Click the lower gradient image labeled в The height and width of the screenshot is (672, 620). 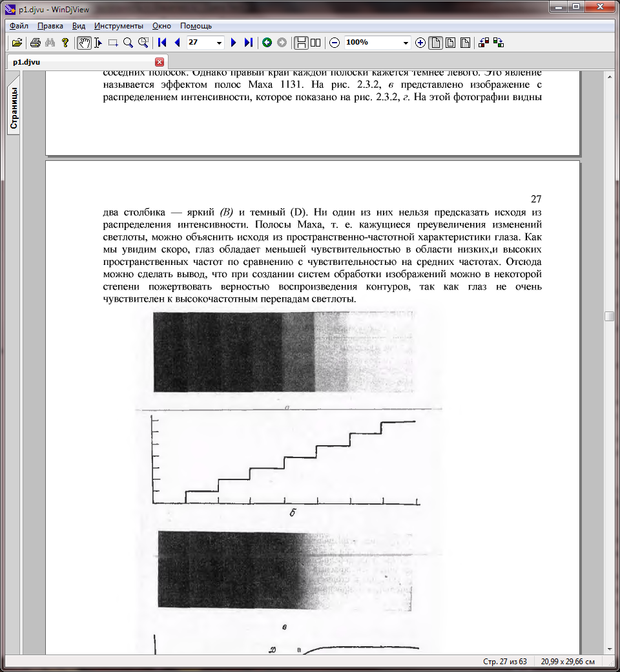(x=285, y=571)
